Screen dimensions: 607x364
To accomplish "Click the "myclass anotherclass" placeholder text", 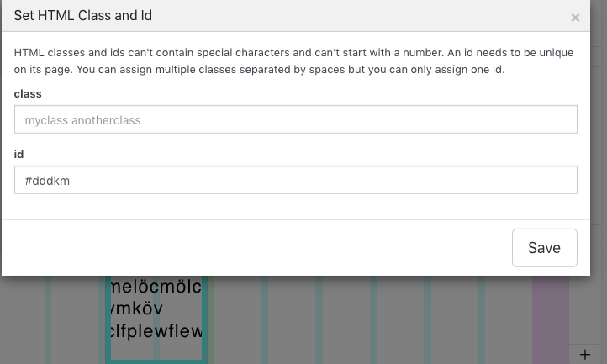I will 82,120.
